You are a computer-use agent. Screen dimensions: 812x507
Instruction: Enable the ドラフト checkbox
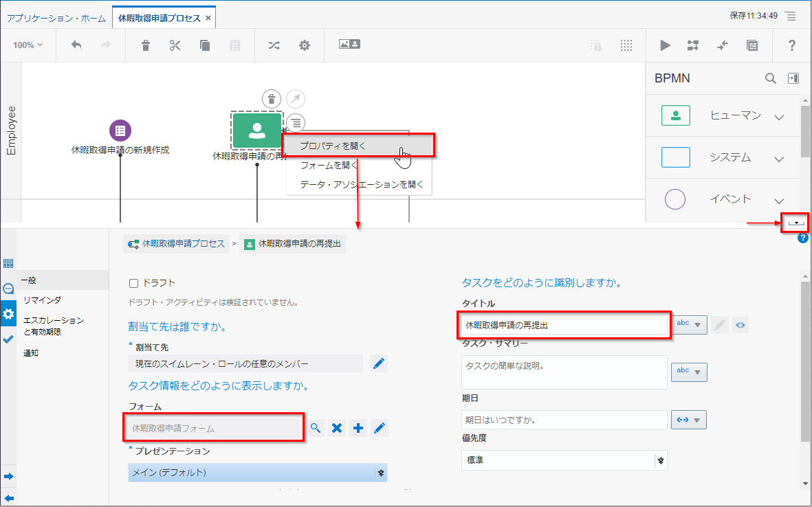pos(134,283)
